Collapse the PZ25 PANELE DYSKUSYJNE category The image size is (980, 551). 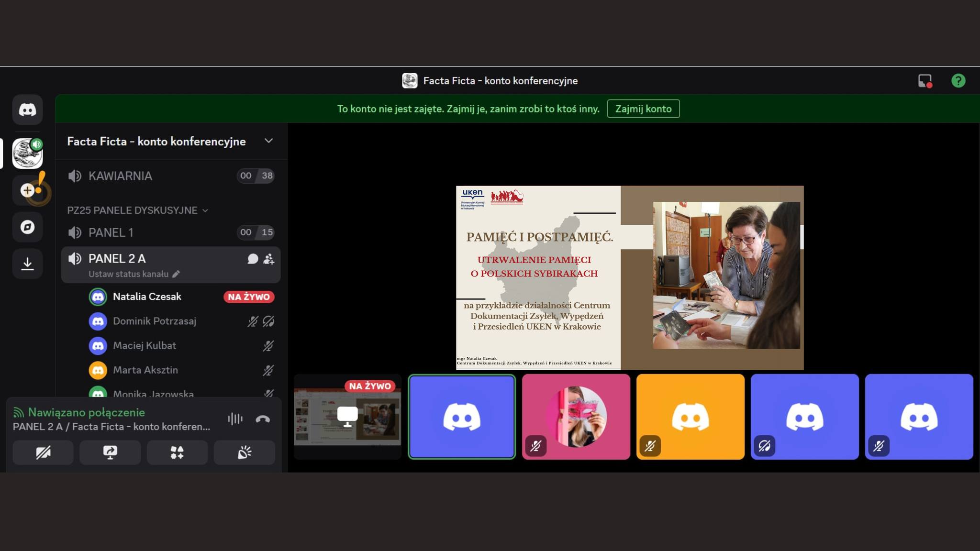(137, 210)
